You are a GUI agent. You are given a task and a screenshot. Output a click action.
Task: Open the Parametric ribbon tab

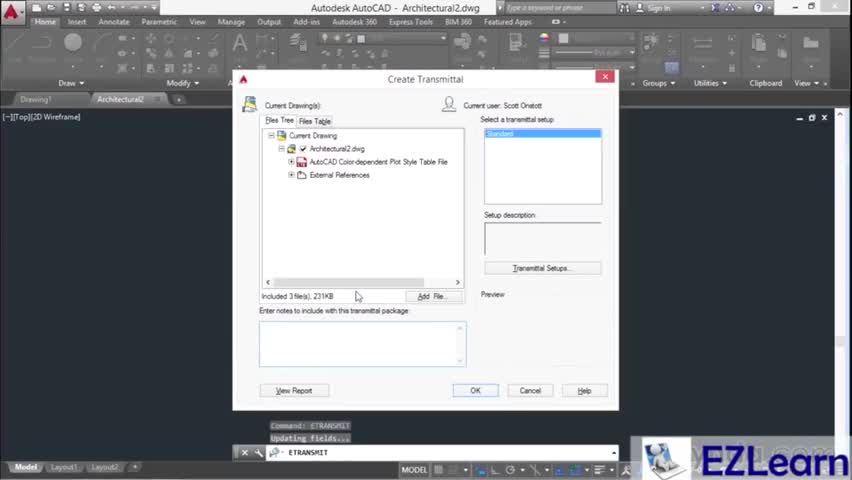(159, 22)
